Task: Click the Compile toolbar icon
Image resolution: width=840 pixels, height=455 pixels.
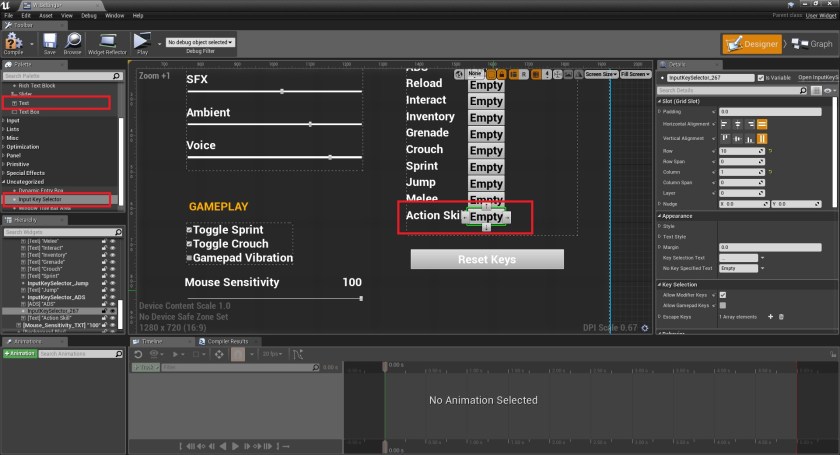Action: click(14, 43)
